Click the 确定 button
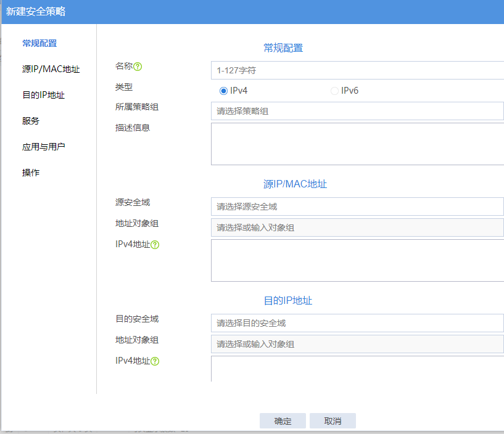The height and width of the screenshot is (434, 504). [283, 421]
